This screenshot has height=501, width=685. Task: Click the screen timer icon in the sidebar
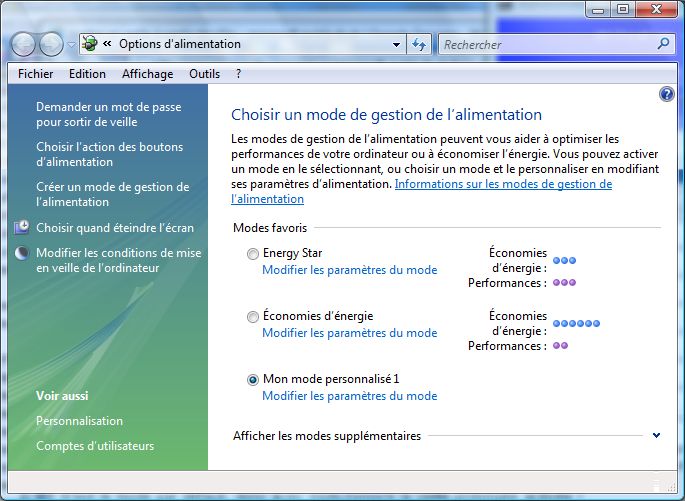coord(21,227)
